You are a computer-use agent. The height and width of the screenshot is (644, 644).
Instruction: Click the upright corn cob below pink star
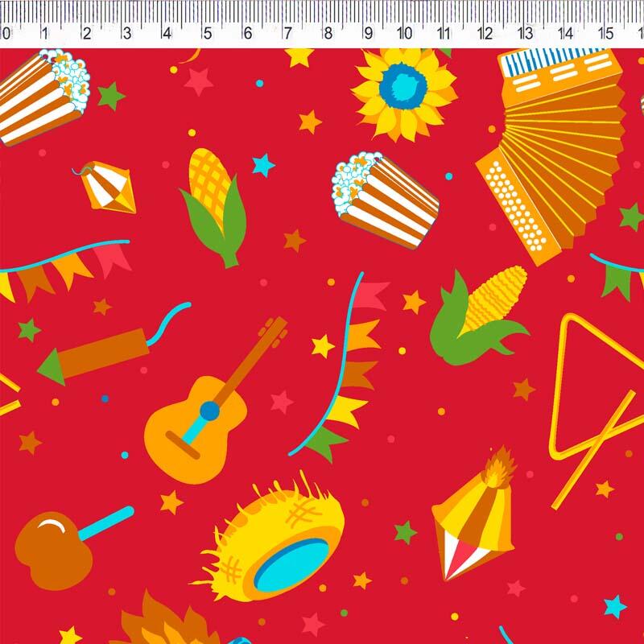point(215,205)
